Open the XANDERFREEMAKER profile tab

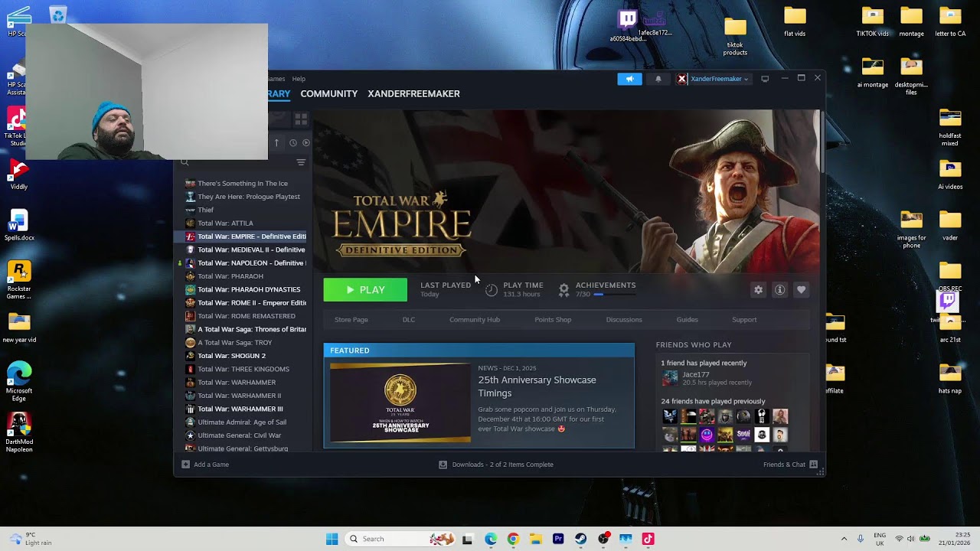[x=413, y=93]
